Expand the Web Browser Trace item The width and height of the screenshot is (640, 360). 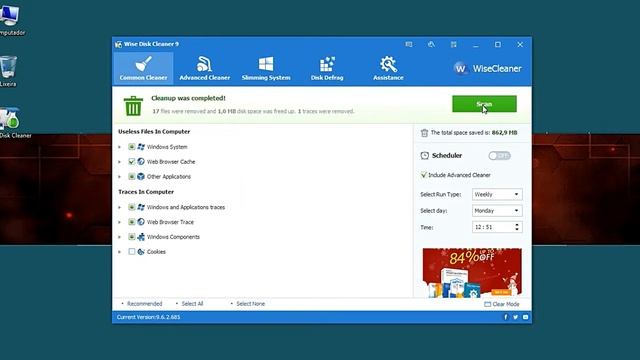click(x=120, y=222)
